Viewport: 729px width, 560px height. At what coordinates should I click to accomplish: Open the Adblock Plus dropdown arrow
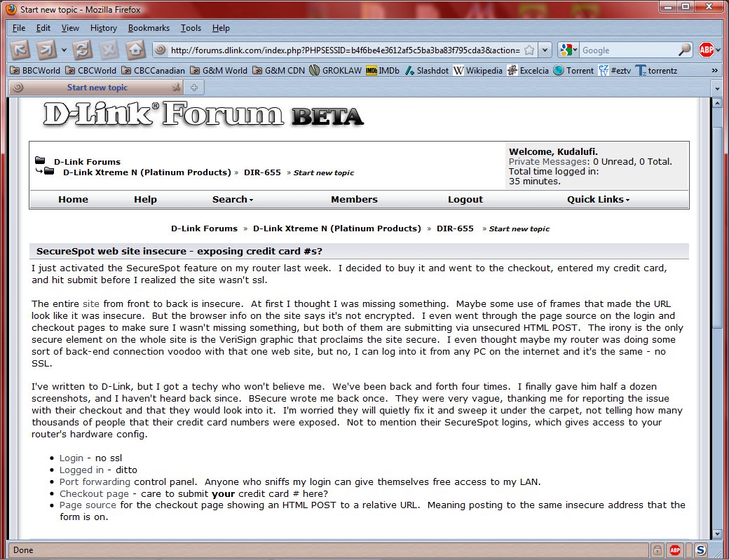pos(718,50)
